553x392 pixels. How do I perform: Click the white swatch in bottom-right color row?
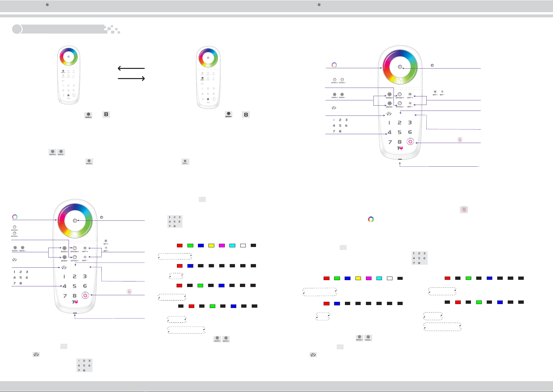point(390,278)
